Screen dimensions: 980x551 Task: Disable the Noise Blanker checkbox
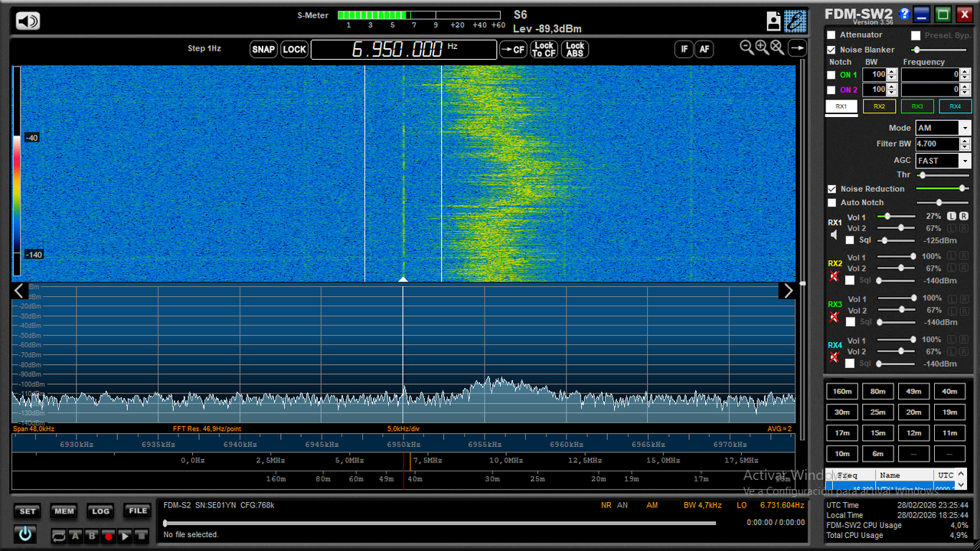click(x=831, y=50)
